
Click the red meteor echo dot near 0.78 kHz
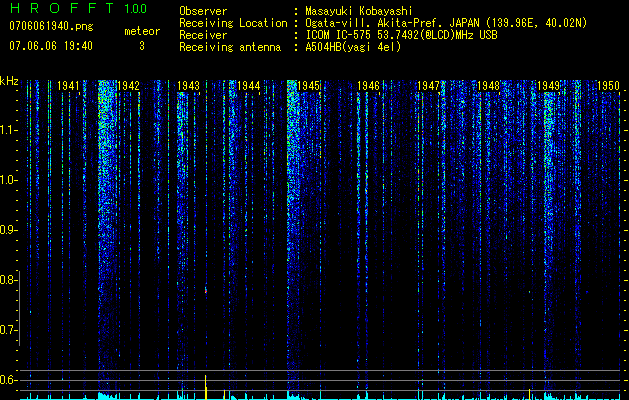pyautogui.click(x=206, y=290)
